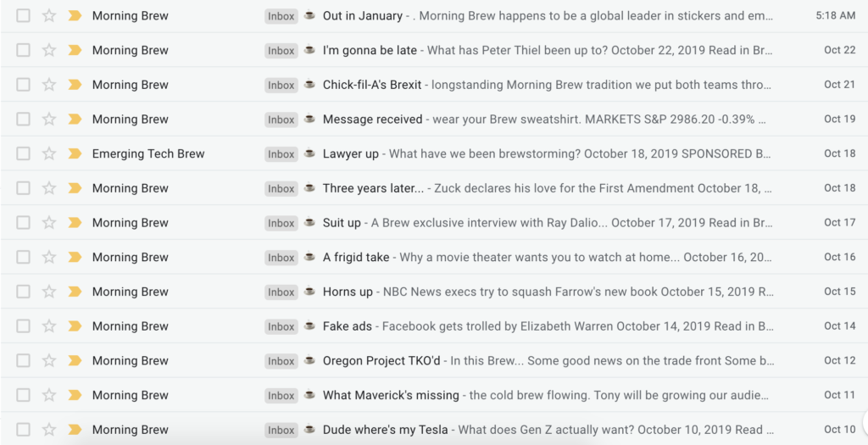Open the 'Lawyer up' email subject

coord(350,153)
